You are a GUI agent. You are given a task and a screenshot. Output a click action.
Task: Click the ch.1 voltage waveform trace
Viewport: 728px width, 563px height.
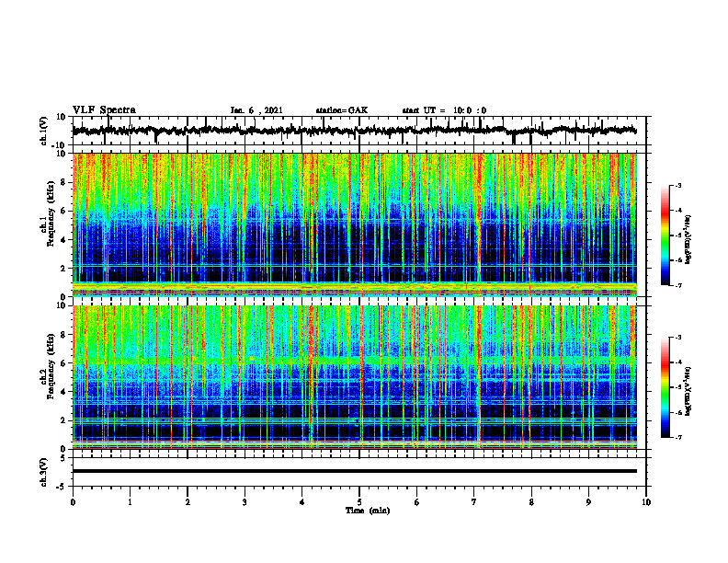click(x=354, y=131)
